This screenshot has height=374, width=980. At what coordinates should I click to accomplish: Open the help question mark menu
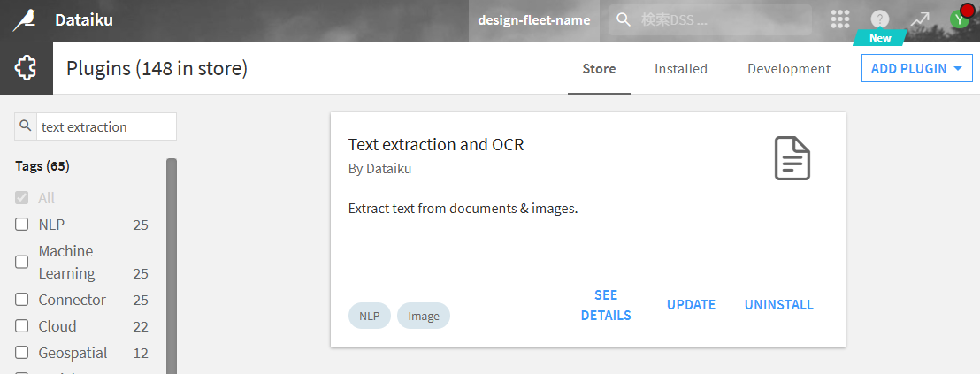[x=879, y=19]
